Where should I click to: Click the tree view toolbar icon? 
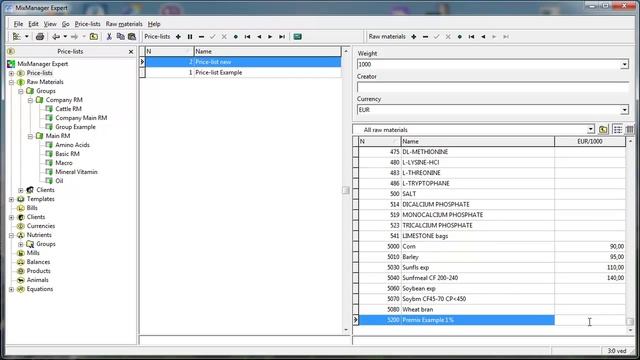[x=16, y=37]
